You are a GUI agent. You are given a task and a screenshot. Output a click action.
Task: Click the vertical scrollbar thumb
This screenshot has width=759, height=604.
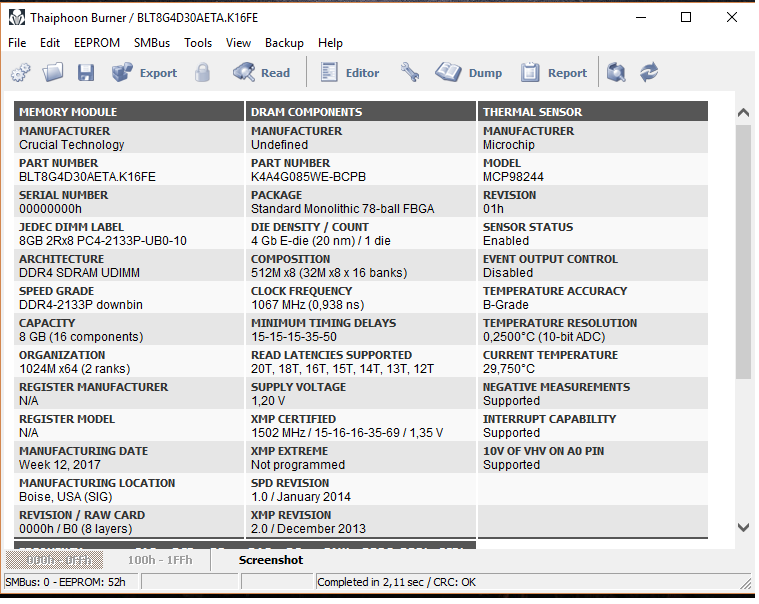(743, 252)
